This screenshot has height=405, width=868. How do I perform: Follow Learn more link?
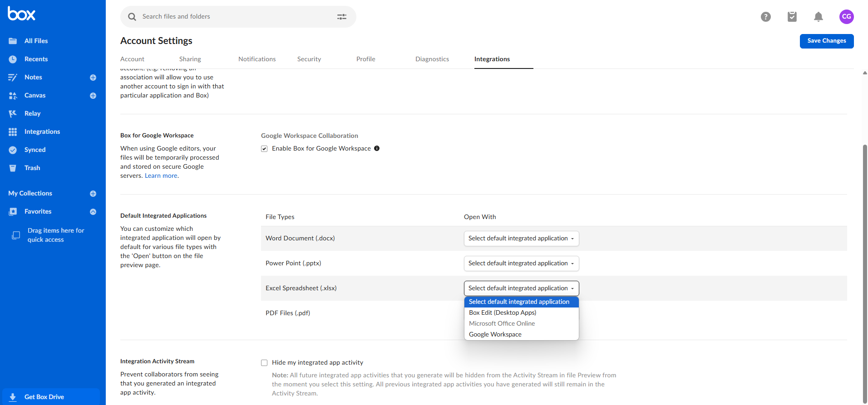pos(161,176)
